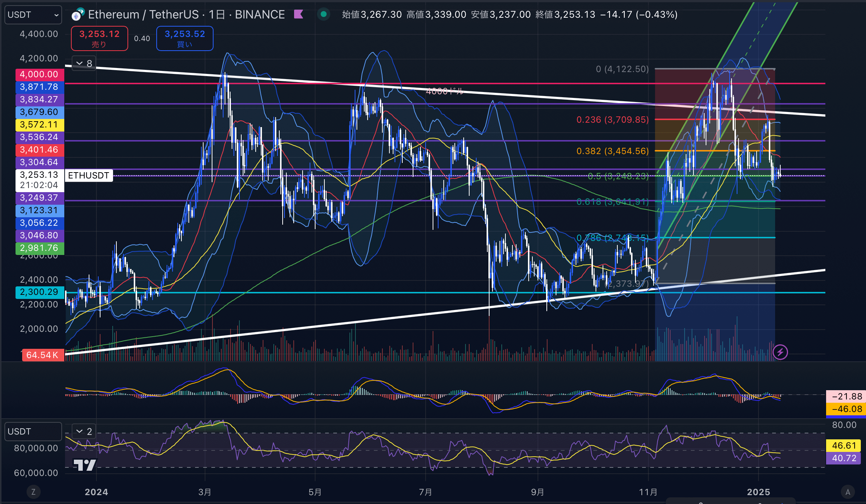Click the 2024 date on time axis
This screenshot has height=504, width=866.
[96, 492]
